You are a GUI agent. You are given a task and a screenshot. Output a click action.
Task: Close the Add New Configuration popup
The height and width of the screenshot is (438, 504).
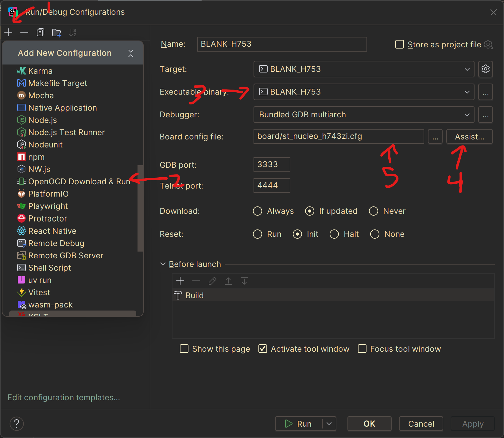tap(131, 53)
